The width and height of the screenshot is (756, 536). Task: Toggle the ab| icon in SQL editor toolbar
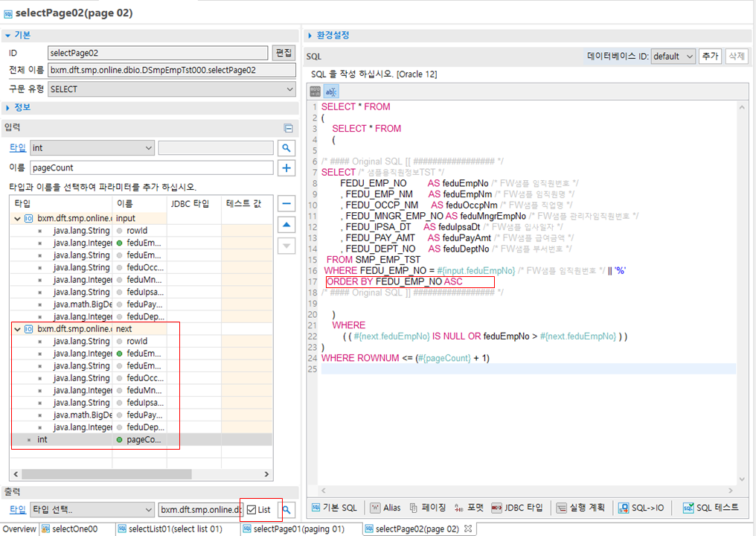pyautogui.click(x=331, y=92)
